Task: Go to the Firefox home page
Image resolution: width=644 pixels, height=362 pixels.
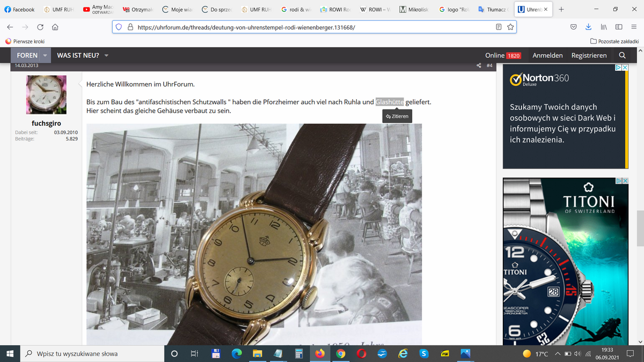Action: coord(55,27)
